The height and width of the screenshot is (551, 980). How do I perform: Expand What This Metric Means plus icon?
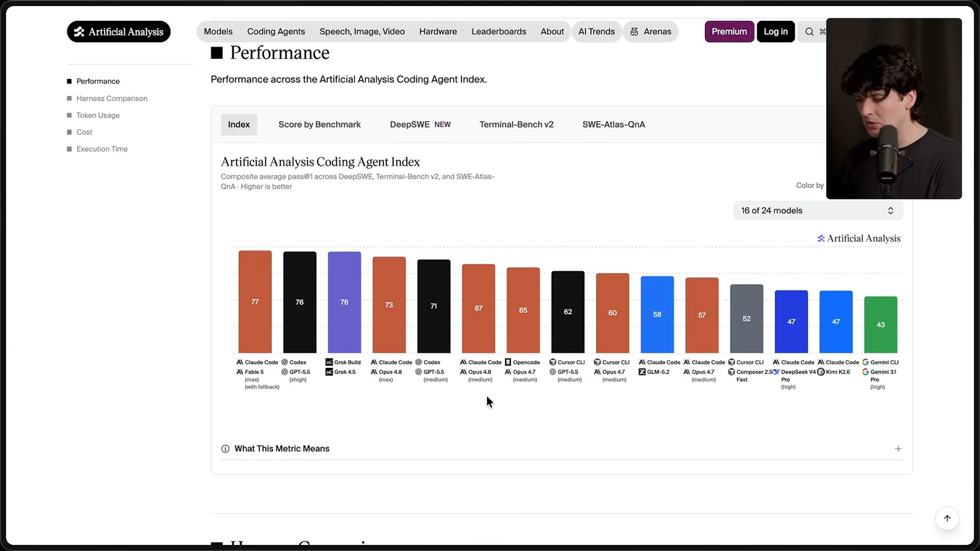[x=898, y=449]
